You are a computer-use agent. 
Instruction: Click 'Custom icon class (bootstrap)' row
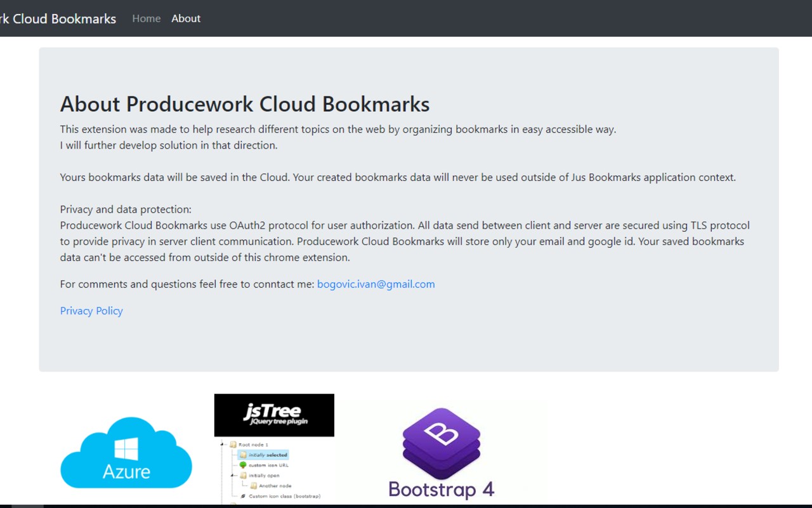[x=280, y=496]
